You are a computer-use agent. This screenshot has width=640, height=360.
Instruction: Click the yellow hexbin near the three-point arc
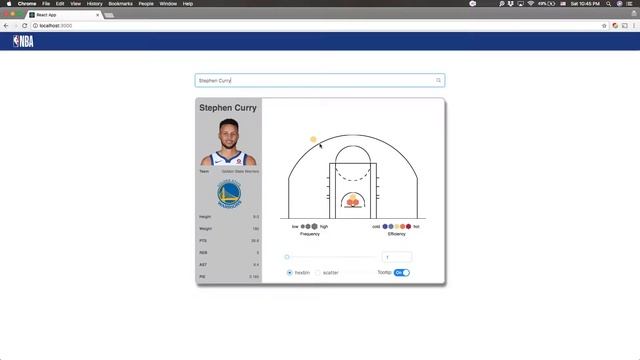(313, 139)
